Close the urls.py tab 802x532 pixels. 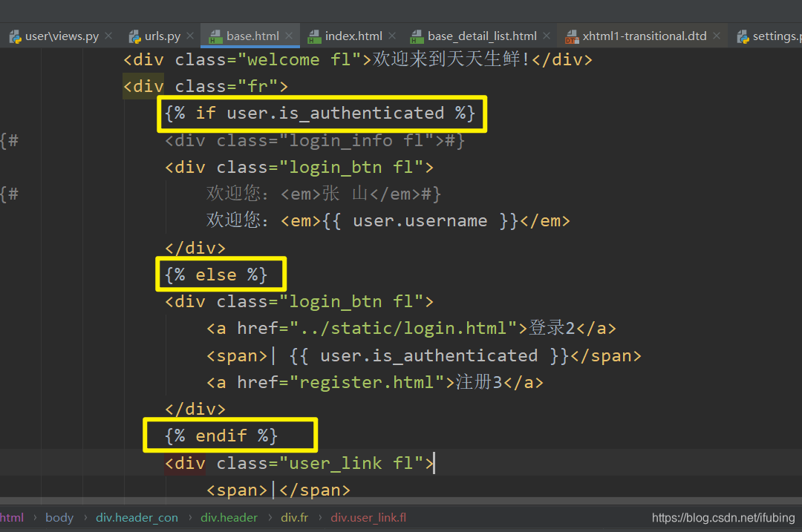190,36
